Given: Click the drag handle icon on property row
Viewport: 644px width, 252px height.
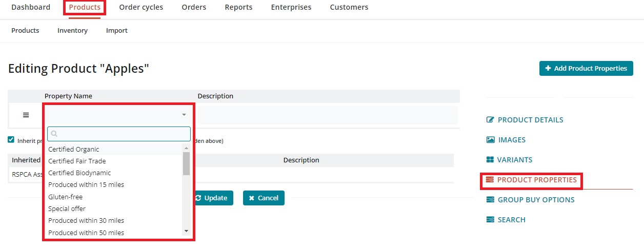Looking at the screenshot, I should coord(26,115).
